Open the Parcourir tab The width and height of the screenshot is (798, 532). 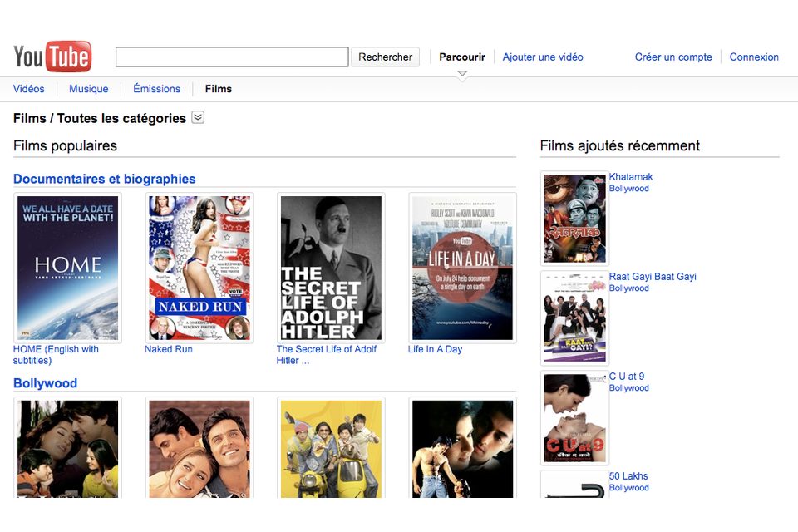462,57
